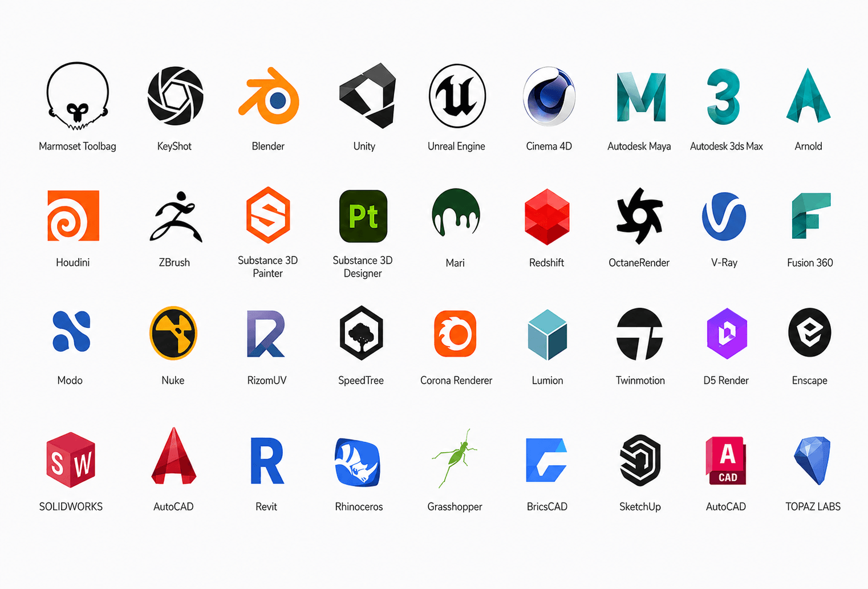Click the 'Grasshopper' label
The width and height of the screenshot is (868, 589).
[x=455, y=507]
